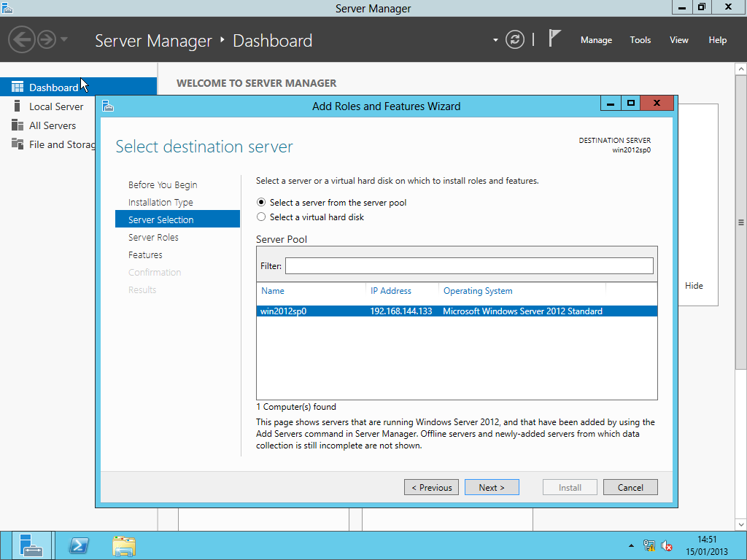Choose Select a server from the server pool
747x560 pixels.
(x=262, y=203)
